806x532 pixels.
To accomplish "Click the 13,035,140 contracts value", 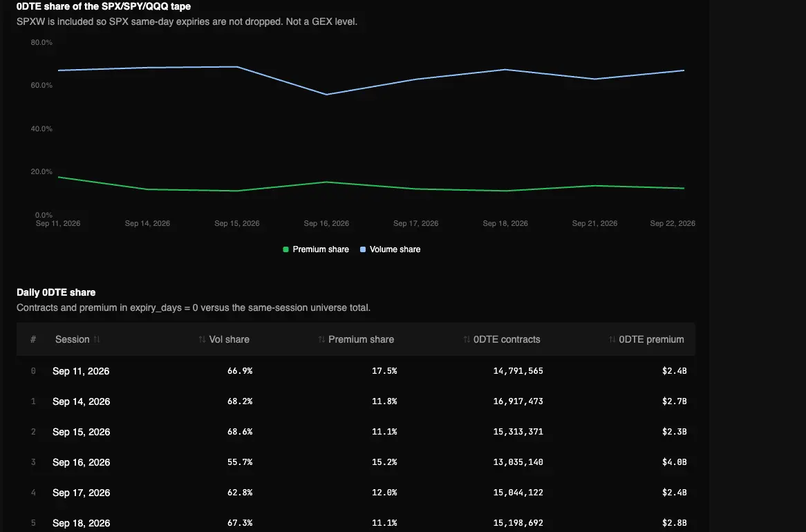I will 518,462.
